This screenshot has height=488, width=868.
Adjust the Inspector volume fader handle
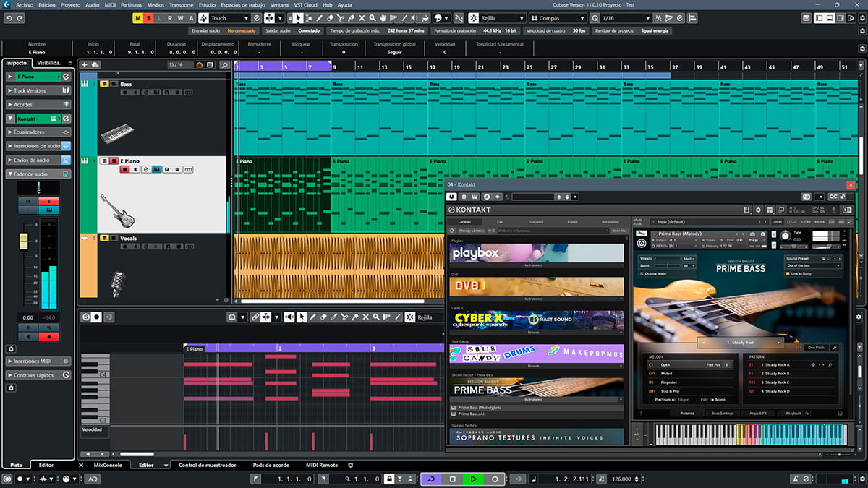point(24,240)
